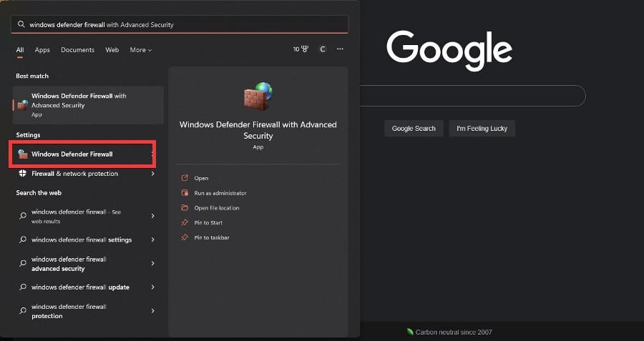Click the I'm Feeling Lucky button

click(x=482, y=129)
